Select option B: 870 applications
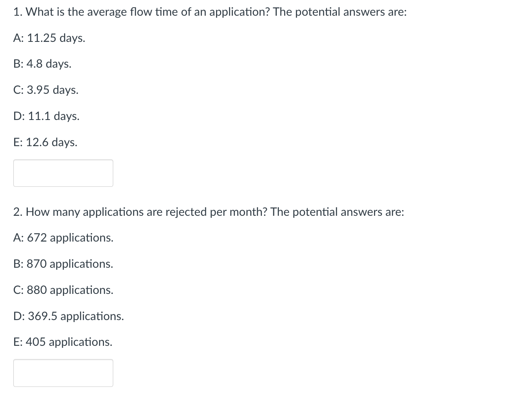 63,264
